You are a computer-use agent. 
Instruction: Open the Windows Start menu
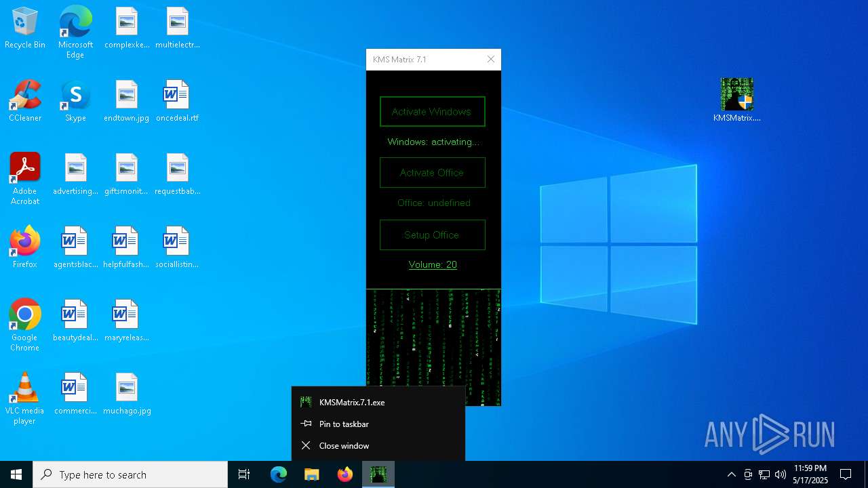click(16, 474)
